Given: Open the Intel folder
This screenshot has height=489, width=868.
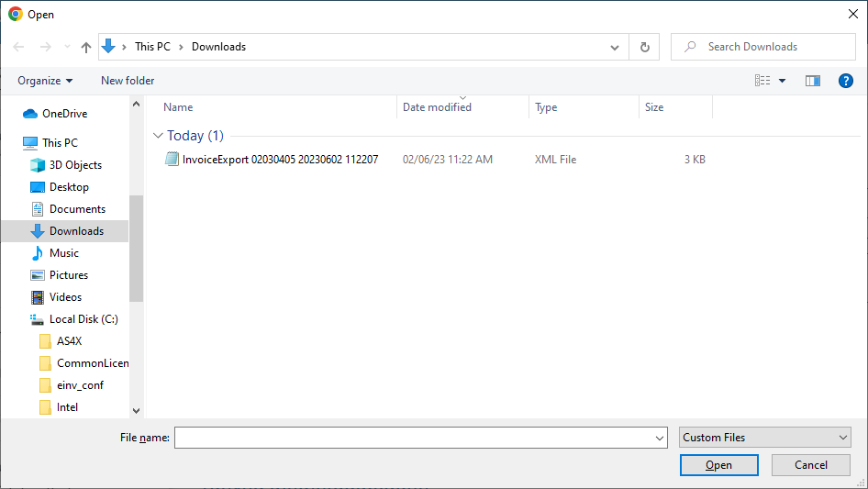Looking at the screenshot, I should (x=67, y=407).
